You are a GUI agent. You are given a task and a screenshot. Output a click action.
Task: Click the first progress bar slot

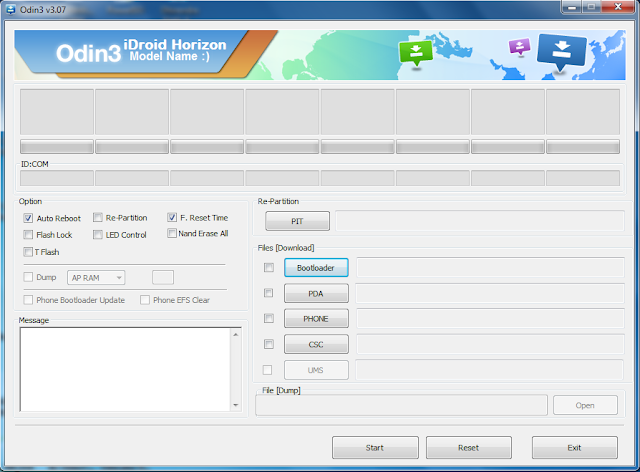click(57, 147)
